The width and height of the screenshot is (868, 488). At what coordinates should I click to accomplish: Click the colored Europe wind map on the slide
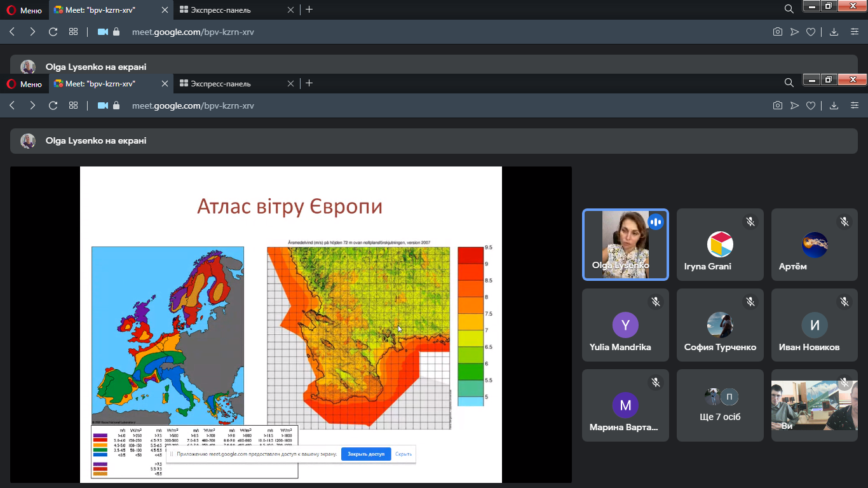[168, 335]
